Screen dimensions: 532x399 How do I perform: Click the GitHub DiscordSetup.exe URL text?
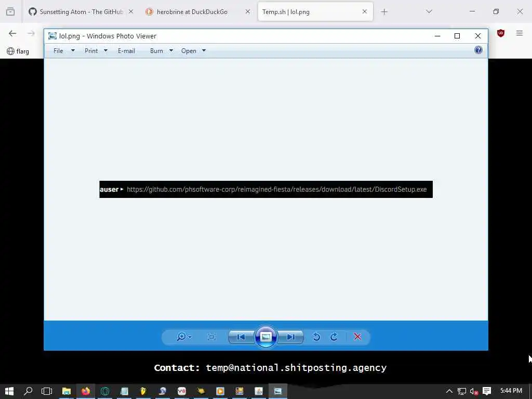coord(277,189)
